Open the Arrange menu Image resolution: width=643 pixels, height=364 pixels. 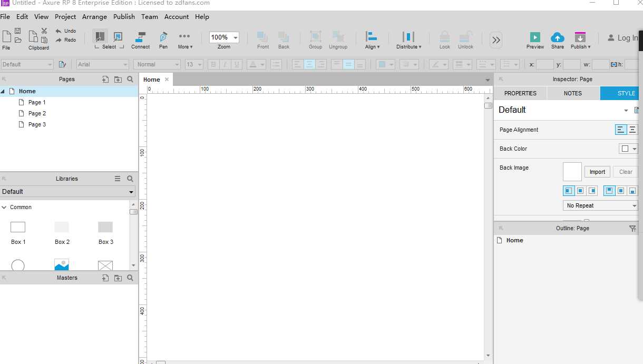tap(94, 17)
